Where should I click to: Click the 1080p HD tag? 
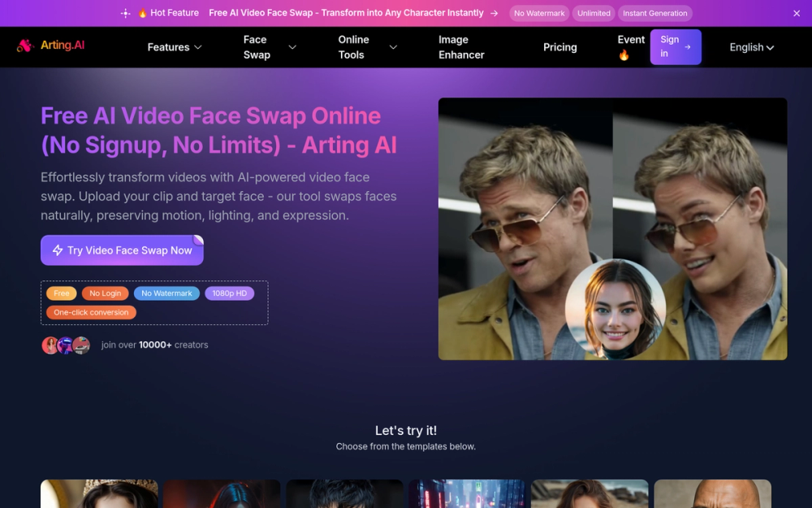[x=230, y=293]
